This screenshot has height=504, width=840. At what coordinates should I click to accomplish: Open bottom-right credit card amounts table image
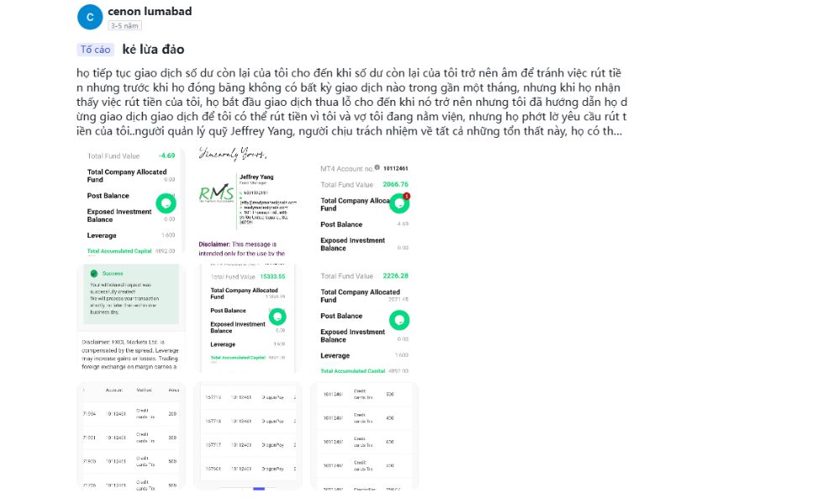pyautogui.click(x=364, y=435)
